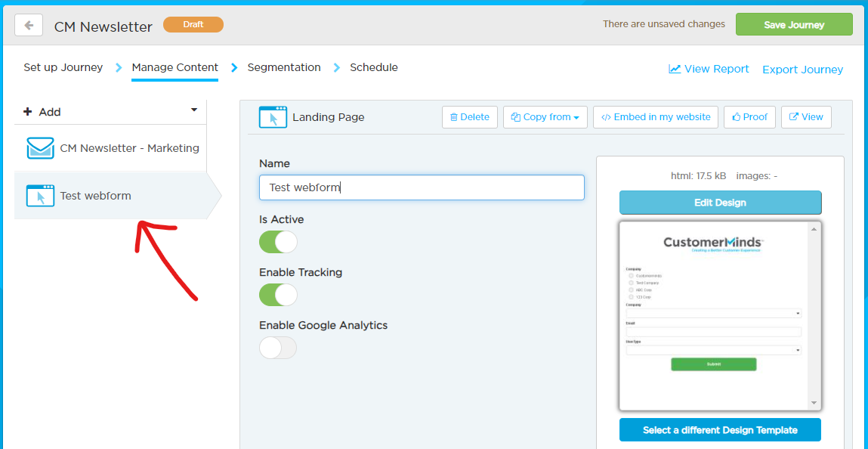Click Select a different Design Template

[x=720, y=430]
